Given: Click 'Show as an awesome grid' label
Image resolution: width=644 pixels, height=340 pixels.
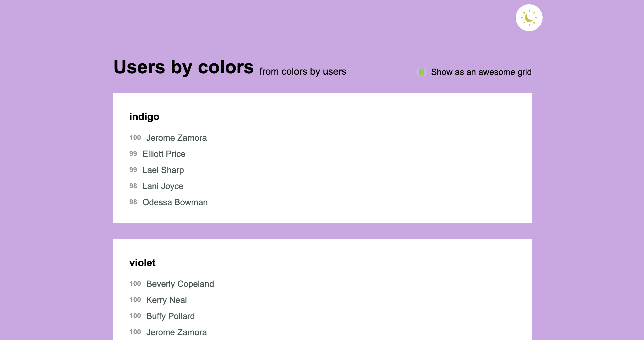Looking at the screenshot, I should point(481,72).
